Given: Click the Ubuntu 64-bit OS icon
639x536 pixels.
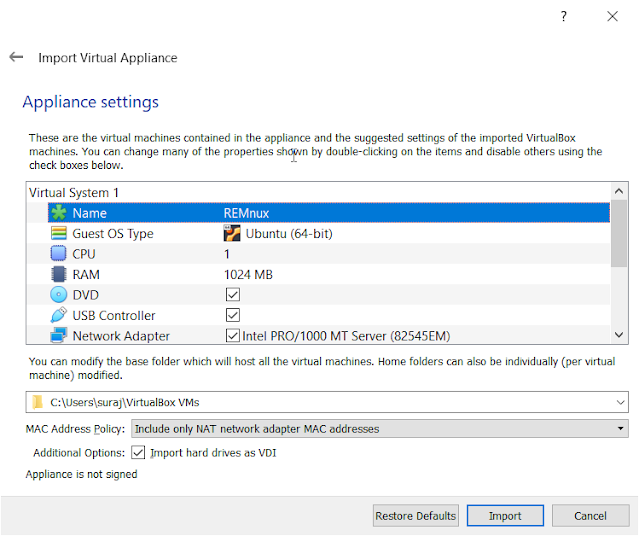Looking at the screenshot, I should [x=232, y=234].
